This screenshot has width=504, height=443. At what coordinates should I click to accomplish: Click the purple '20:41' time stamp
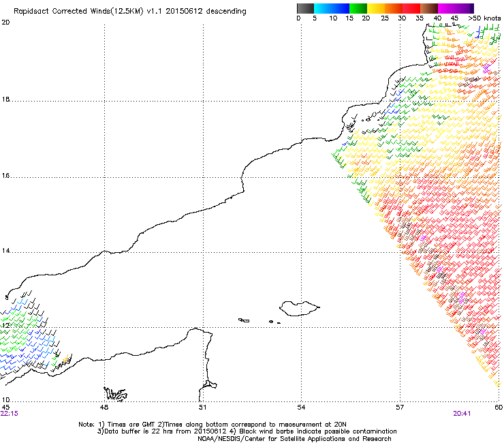tap(462, 414)
